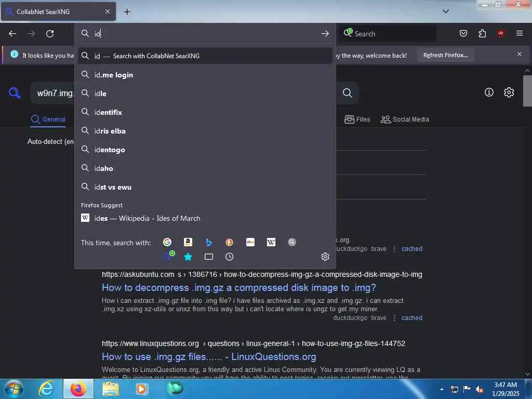Open 'How to decompress .img.gz' result link
This screenshot has width=532, height=399.
point(239,287)
